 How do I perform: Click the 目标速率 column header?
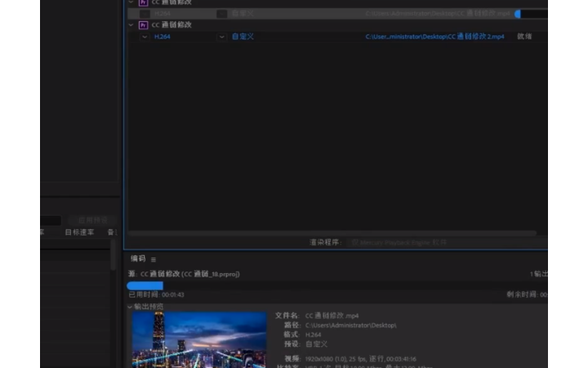[79, 232]
